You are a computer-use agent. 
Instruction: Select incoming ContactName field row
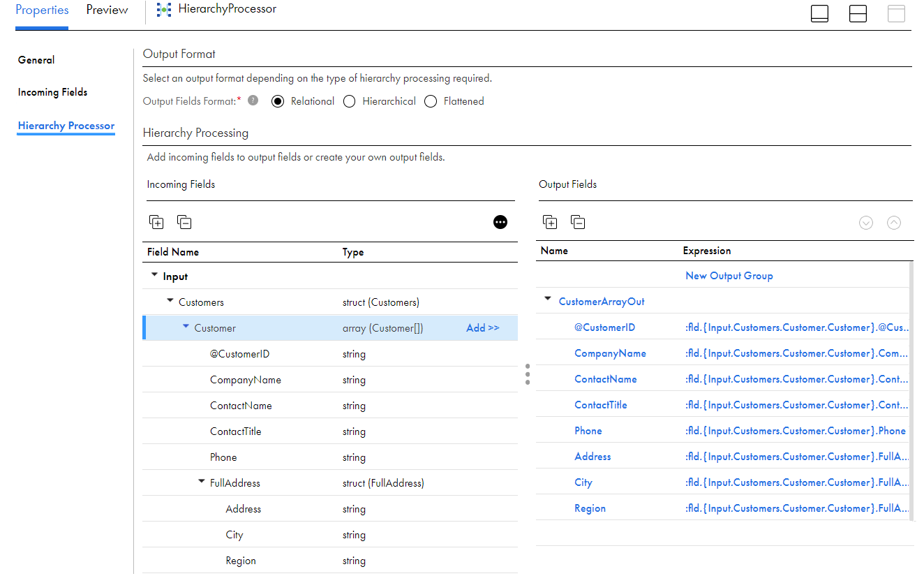point(330,406)
